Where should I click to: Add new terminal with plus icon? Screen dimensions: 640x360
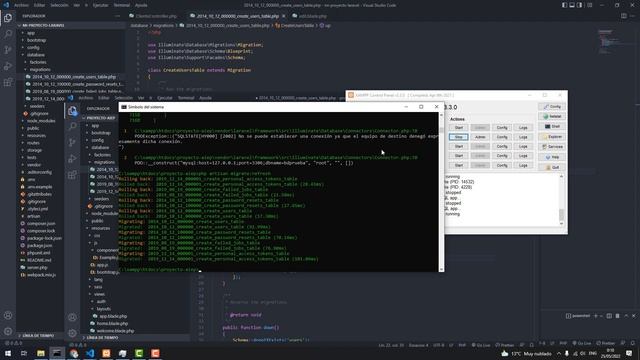(x=596, y=316)
